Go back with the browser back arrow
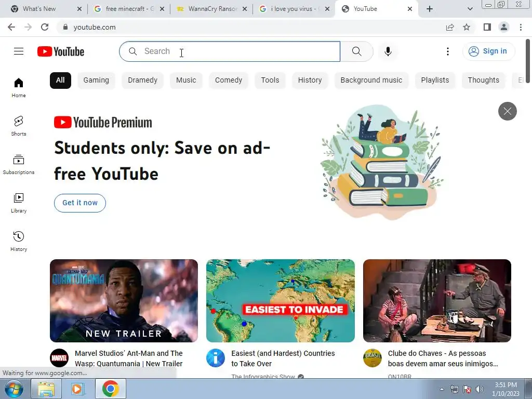This screenshot has width=532, height=399. click(x=11, y=27)
